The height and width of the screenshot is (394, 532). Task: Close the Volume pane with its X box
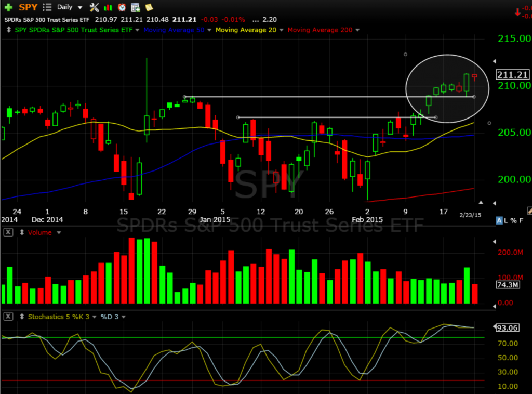(8, 232)
